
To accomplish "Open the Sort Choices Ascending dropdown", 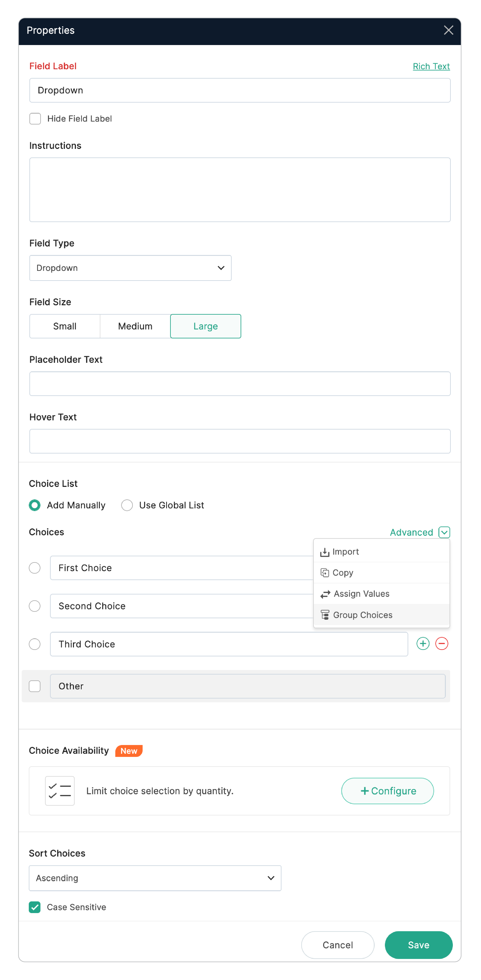I will click(x=155, y=878).
